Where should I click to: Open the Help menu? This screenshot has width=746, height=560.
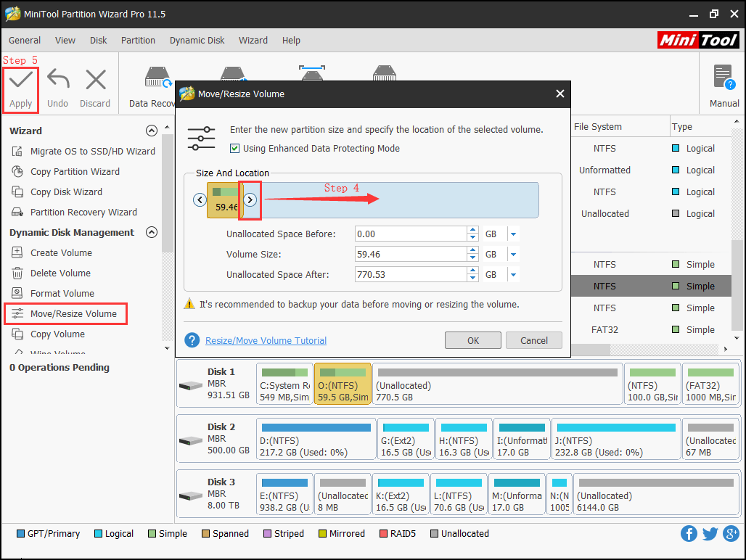291,41
